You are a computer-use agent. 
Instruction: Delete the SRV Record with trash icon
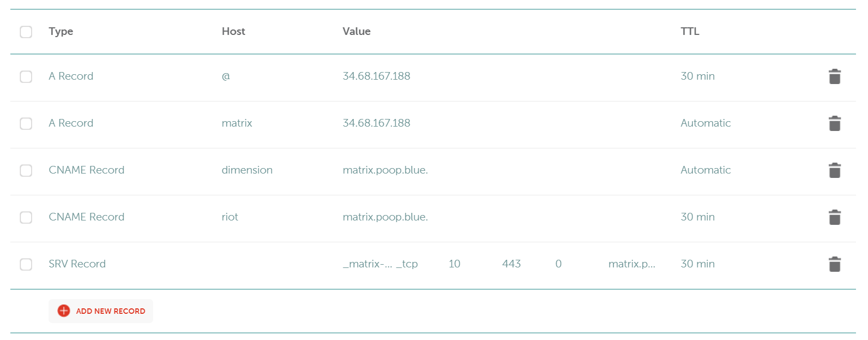coord(834,264)
